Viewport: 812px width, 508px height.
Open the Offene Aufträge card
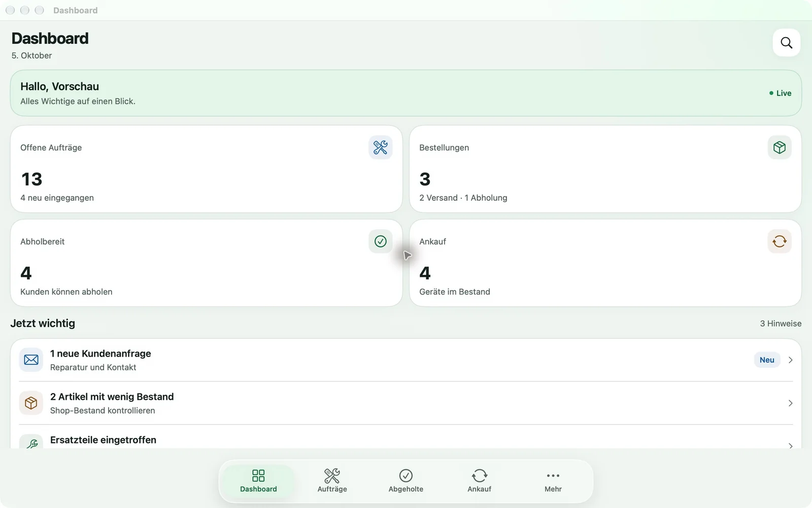pyautogui.click(x=206, y=169)
